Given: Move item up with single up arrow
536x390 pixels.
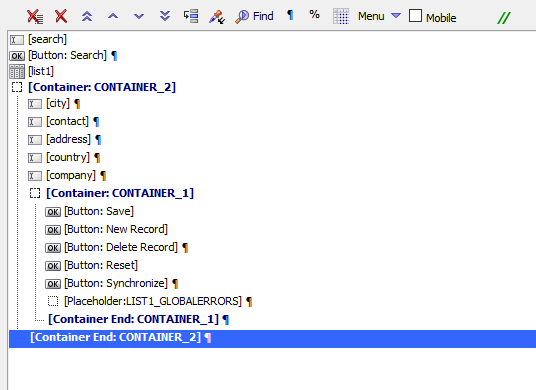Looking at the screenshot, I should [x=113, y=16].
